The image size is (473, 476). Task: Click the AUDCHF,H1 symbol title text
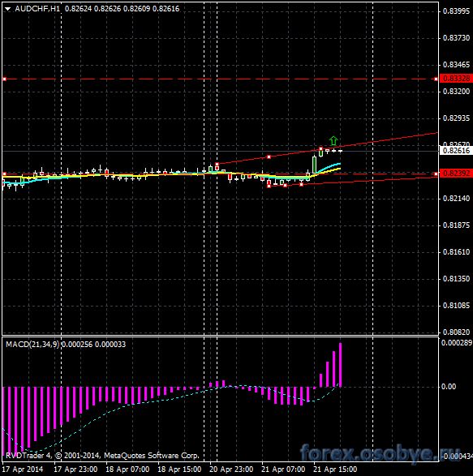37,9
